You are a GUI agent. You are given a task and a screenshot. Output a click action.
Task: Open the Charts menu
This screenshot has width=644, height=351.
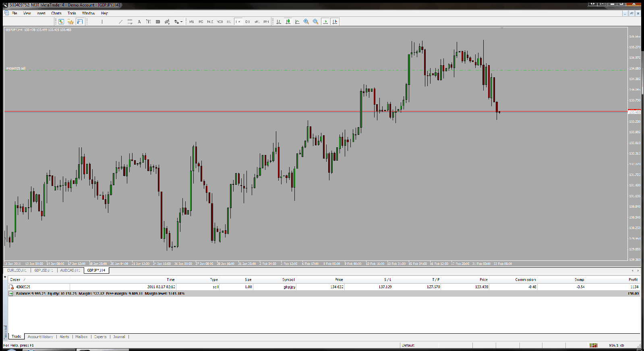[x=56, y=13]
